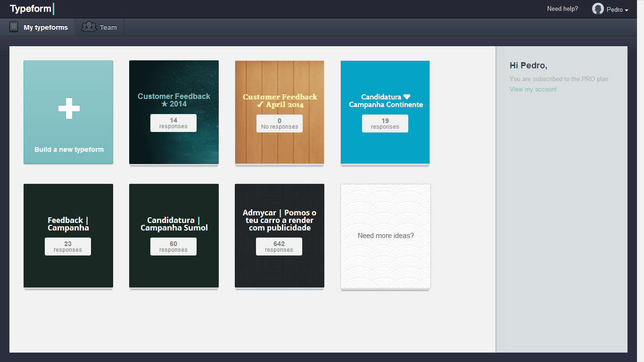The height and width of the screenshot is (362, 644).
Task: View the 60 responses button
Action: coord(173,247)
